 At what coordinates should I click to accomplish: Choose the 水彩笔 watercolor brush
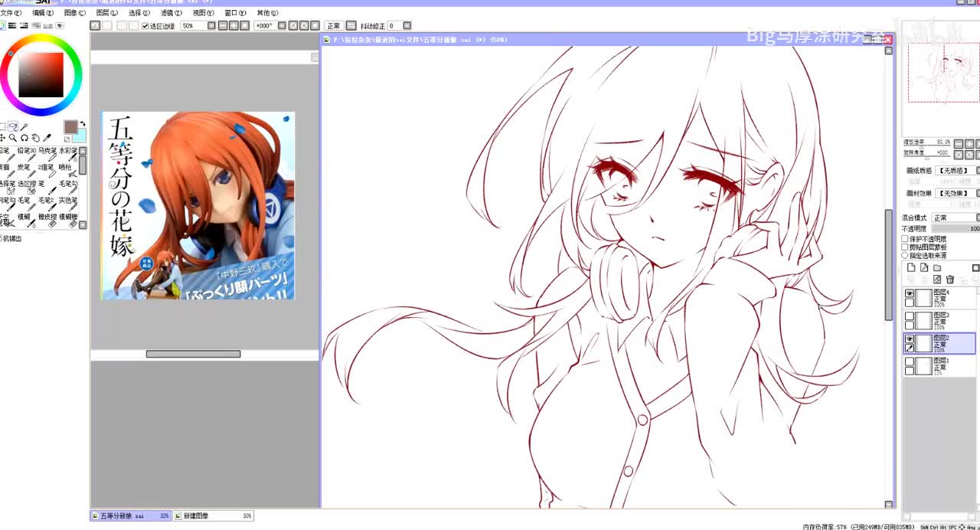[x=68, y=155]
